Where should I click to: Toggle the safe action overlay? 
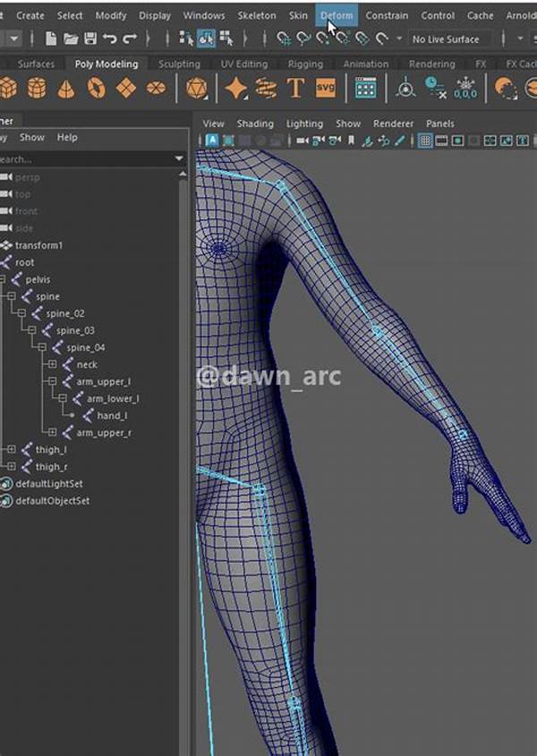click(x=506, y=140)
